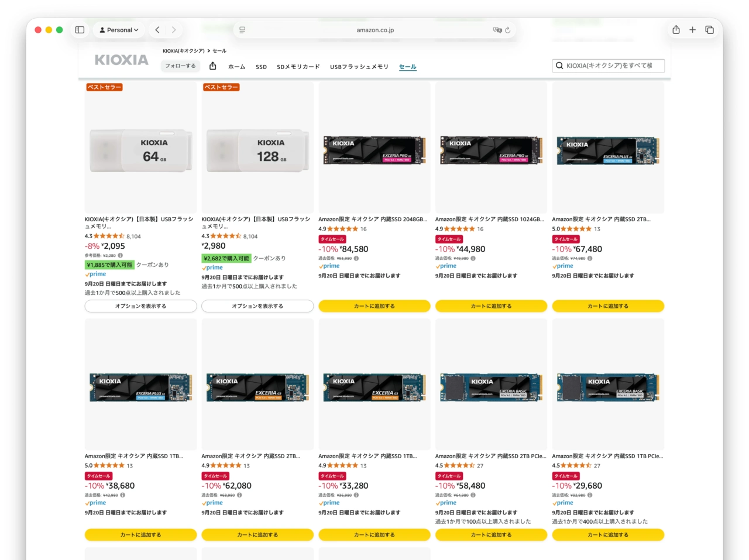Open the Amazon限定 キオクシア 内蔵SSD 1024GB title

[x=490, y=219]
